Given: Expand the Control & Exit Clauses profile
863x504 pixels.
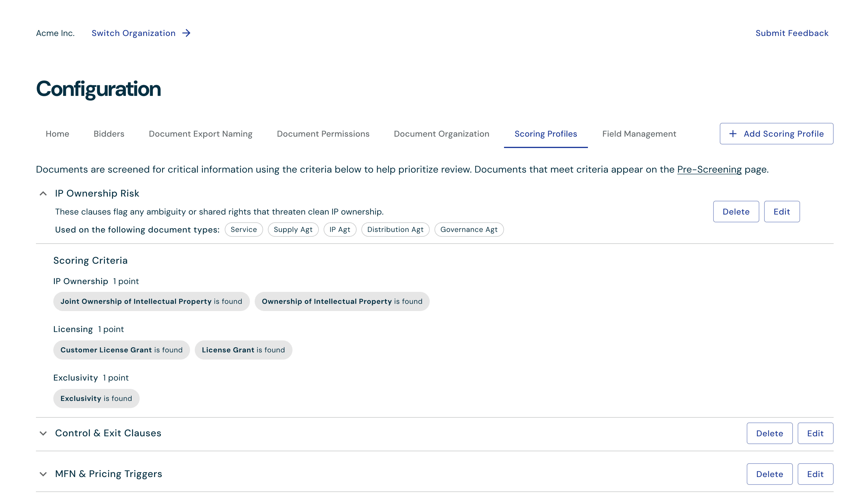Looking at the screenshot, I should coord(43,434).
